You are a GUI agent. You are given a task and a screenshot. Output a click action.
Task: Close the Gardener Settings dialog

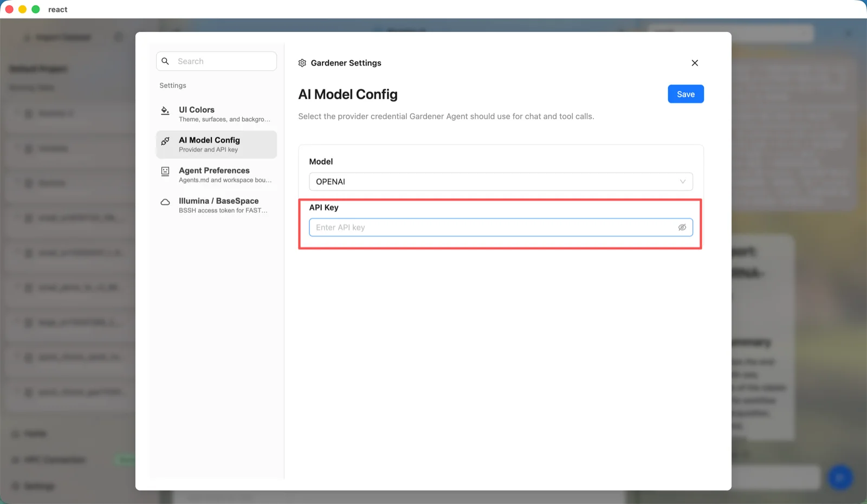pos(695,63)
